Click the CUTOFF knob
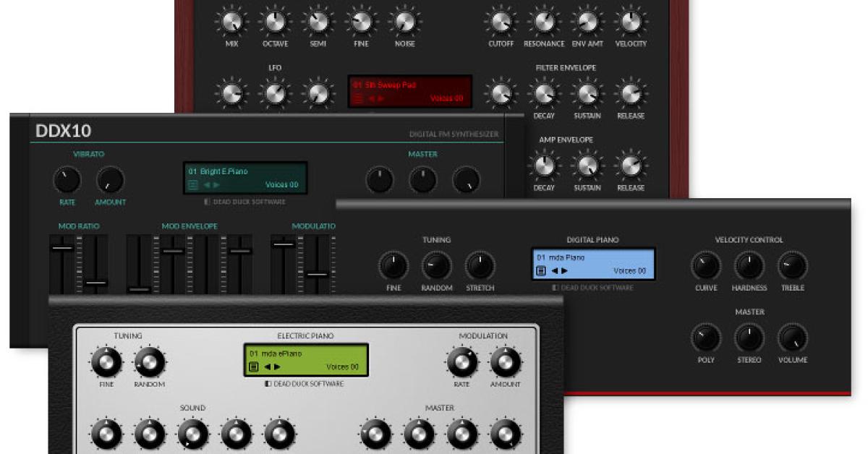The height and width of the screenshot is (454, 868). point(501,22)
